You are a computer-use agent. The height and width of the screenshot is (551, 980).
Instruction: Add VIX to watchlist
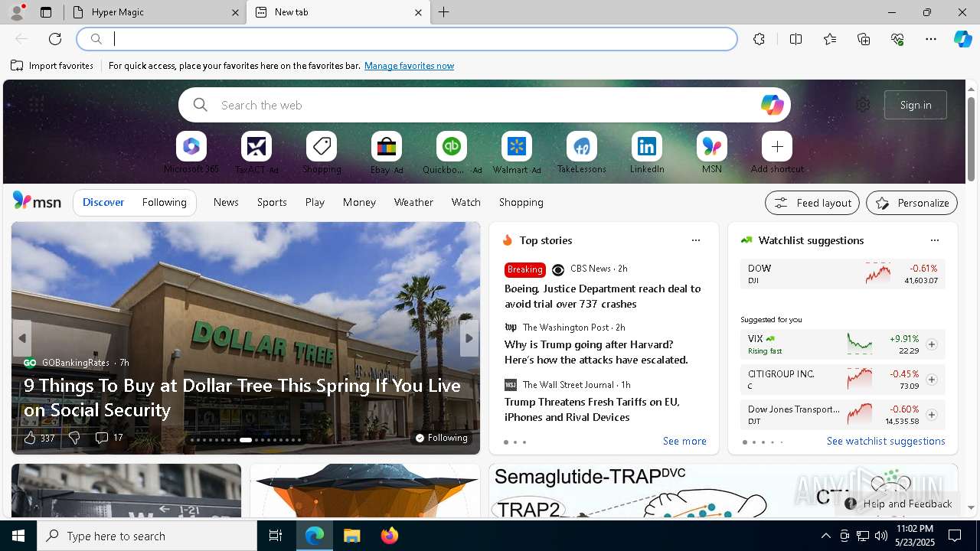(931, 344)
